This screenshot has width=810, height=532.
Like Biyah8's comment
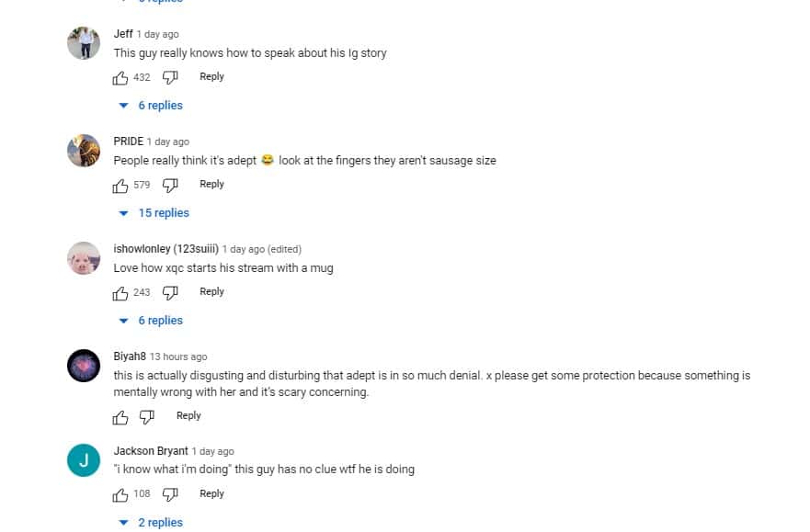[120, 417]
